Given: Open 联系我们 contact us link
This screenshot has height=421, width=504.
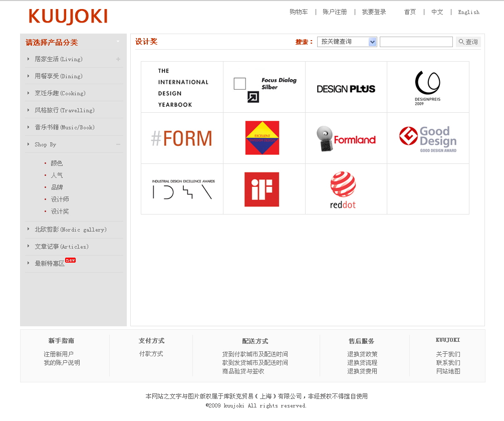Looking at the screenshot, I should [448, 363].
